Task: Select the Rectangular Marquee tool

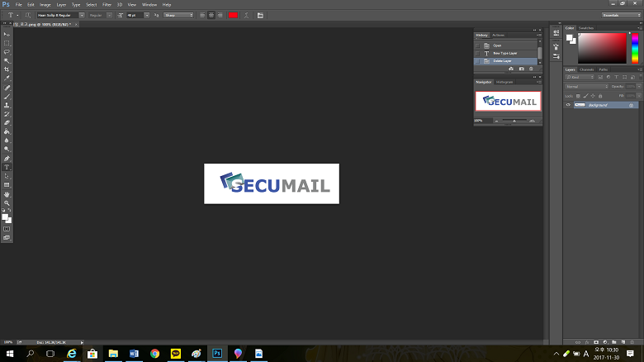Action: pyautogui.click(x=7, y=43)
